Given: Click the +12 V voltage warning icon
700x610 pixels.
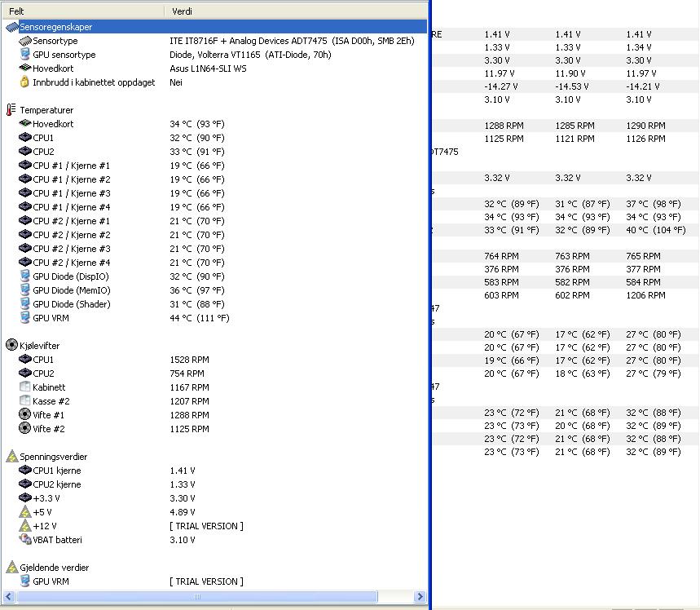Looking at the screenshot, I should (x=25, y=525).
